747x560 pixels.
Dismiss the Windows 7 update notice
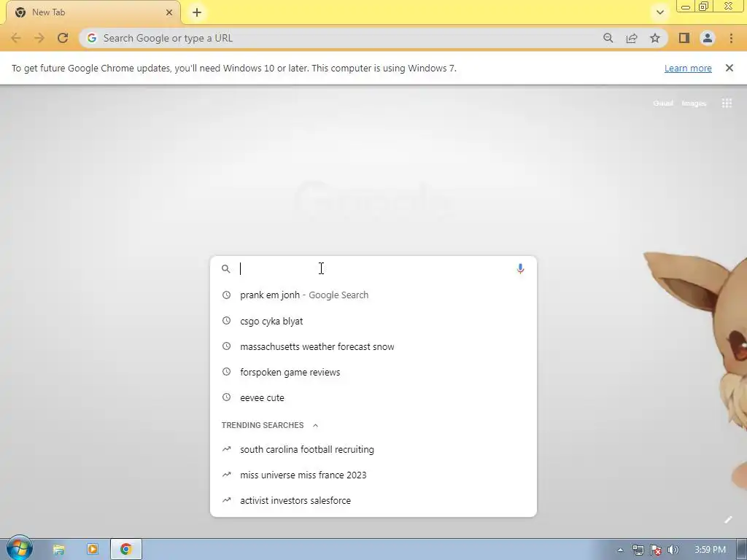(729, 68)
